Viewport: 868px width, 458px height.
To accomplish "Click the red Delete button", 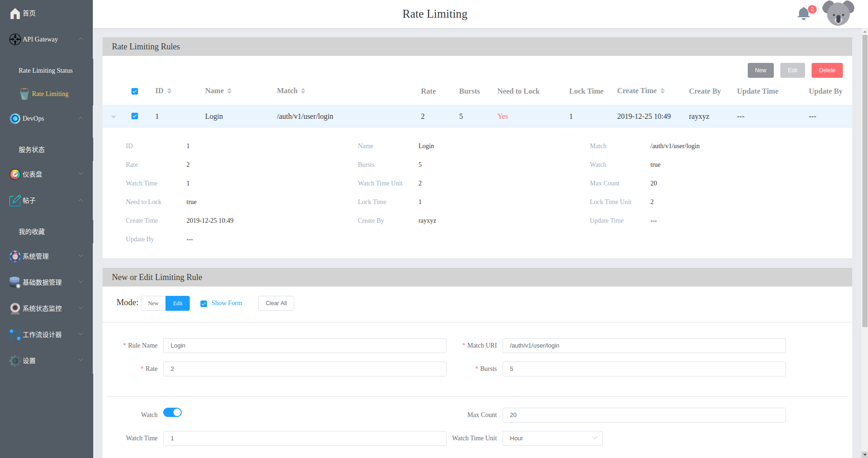I will (x=827, y=70).
